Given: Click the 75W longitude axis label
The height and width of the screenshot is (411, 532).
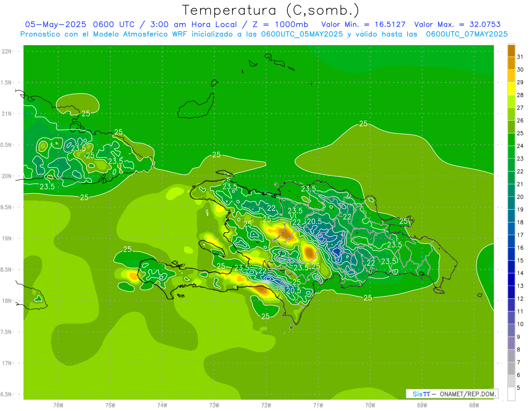Looking at the screenshot, I should coord(110,405).
